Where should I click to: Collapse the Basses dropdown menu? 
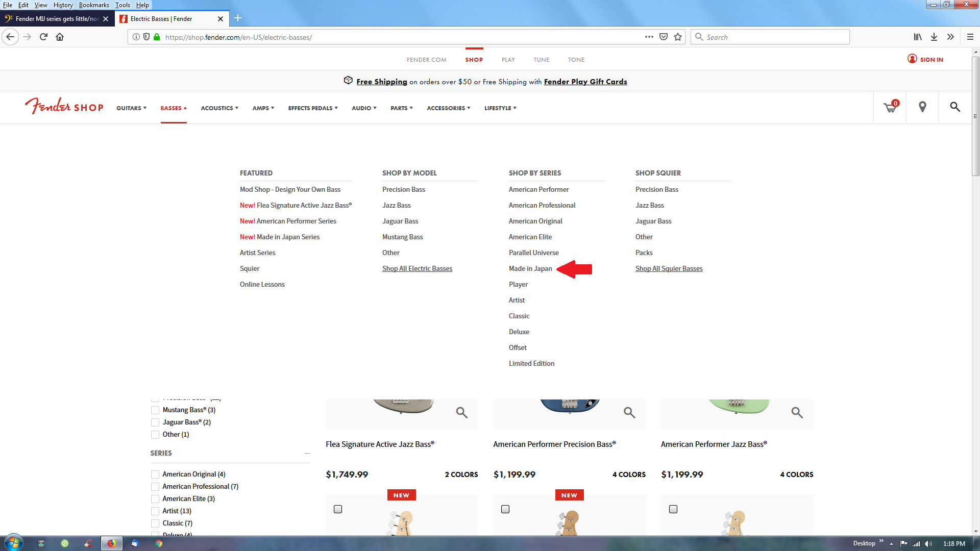click(174, 108)
